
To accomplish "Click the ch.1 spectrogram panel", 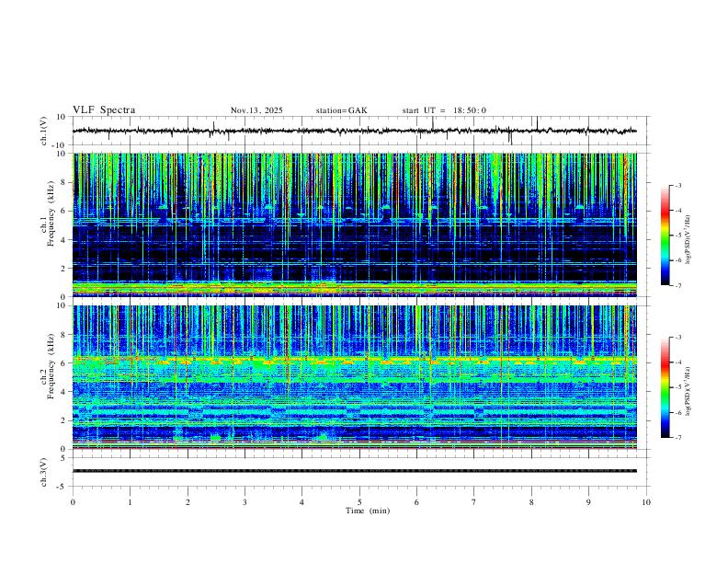I will tap(355, 224).
